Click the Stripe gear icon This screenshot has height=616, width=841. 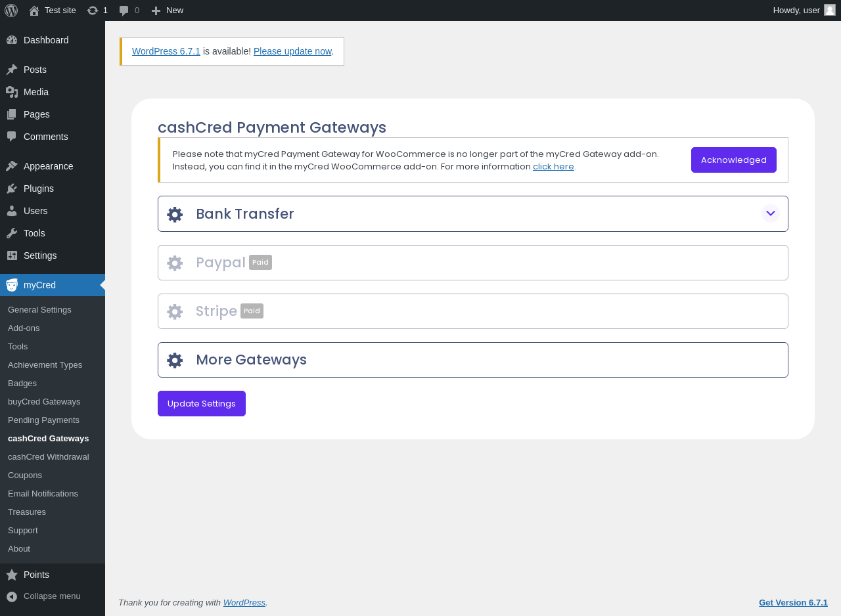175,311
